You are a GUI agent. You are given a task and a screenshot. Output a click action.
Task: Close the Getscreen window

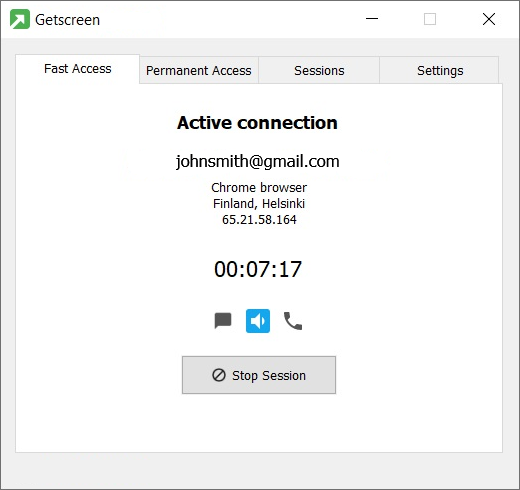(x=489, y=19)
